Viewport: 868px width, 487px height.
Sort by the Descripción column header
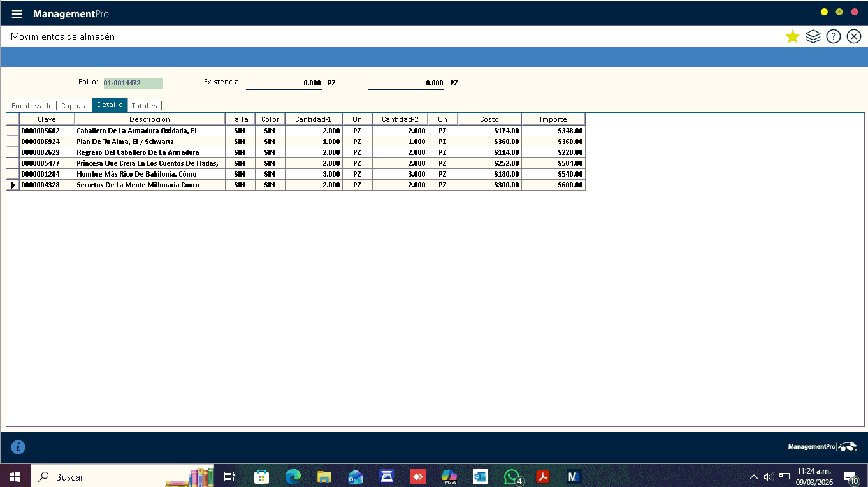coord(150,119)
